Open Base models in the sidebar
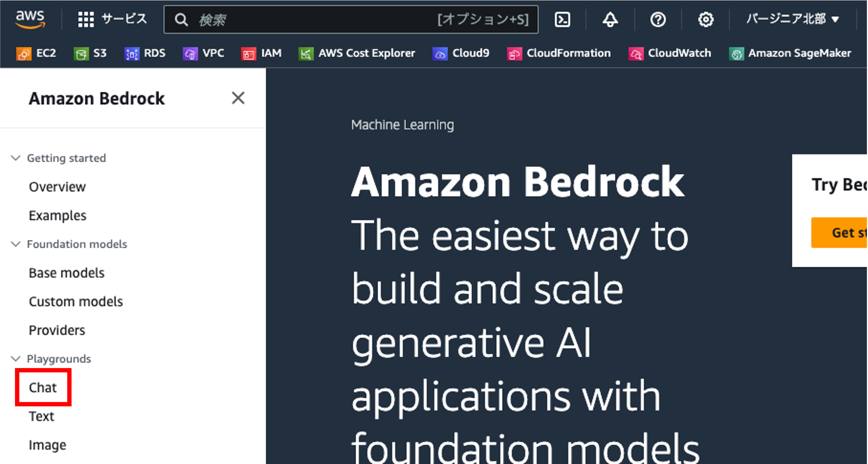 pos(67,273)
